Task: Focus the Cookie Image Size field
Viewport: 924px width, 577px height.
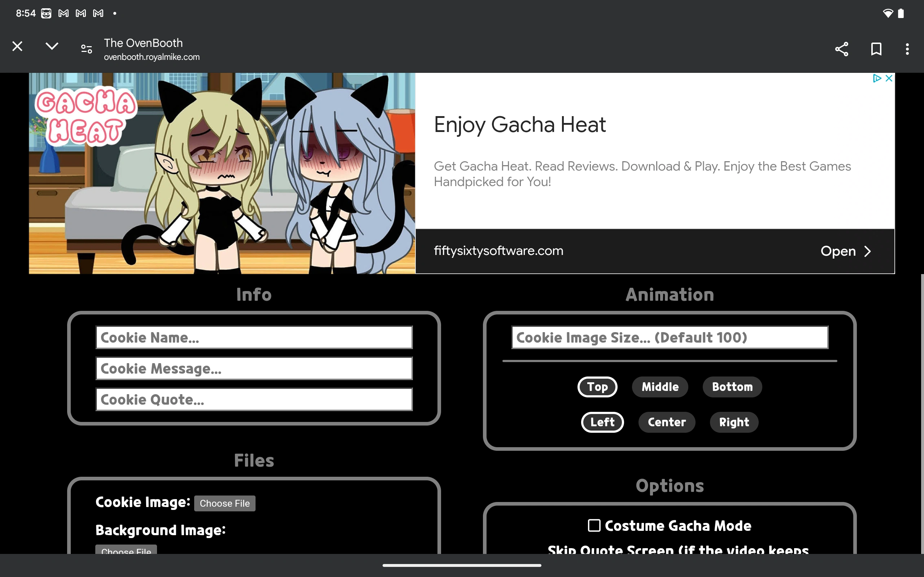Action: 669,337
